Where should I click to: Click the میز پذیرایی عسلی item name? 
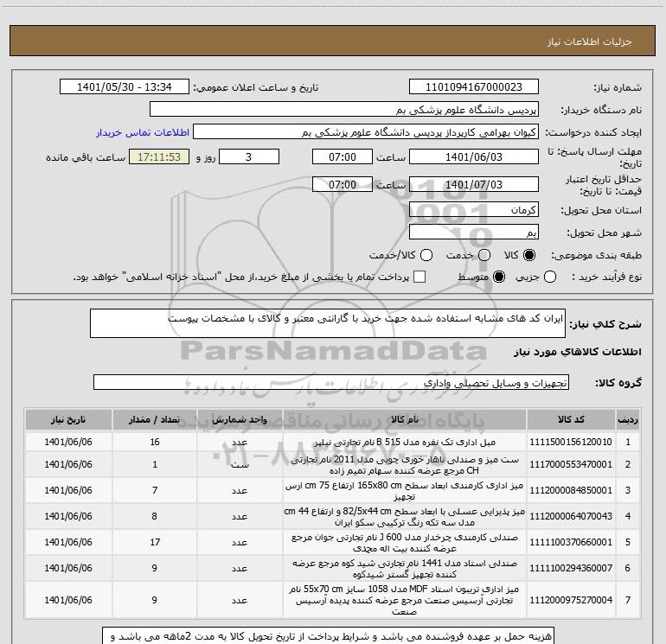pos(405,517)
